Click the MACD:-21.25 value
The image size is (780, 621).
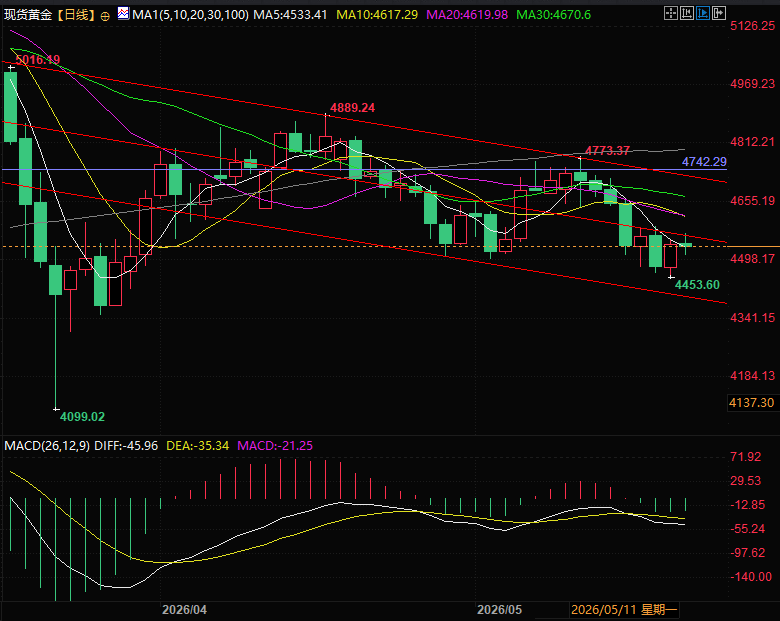275,446
